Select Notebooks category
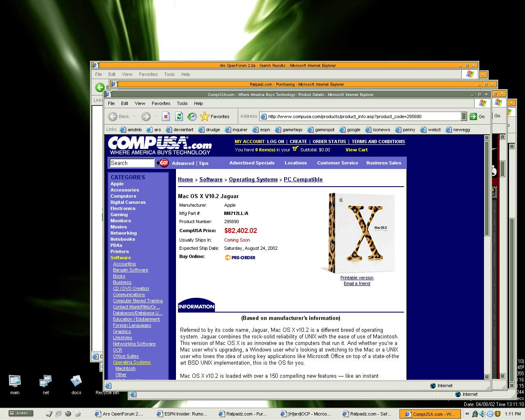 [123, 239]
